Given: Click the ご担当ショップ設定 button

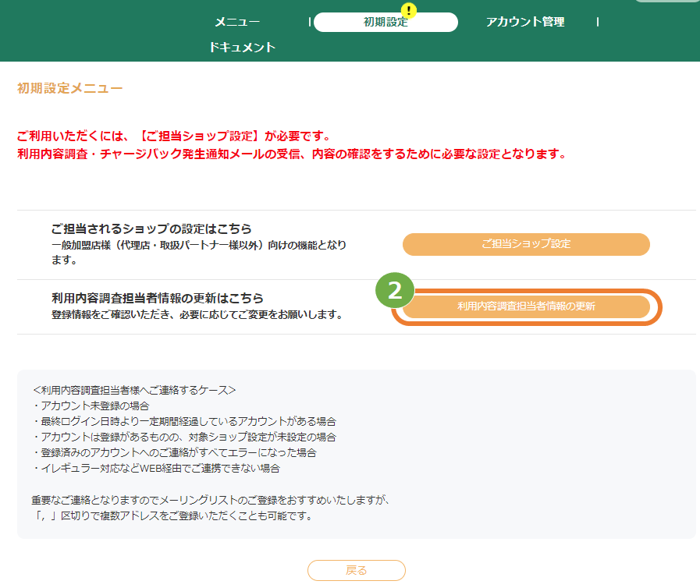Looking at the screenshot, I should 526,244.
